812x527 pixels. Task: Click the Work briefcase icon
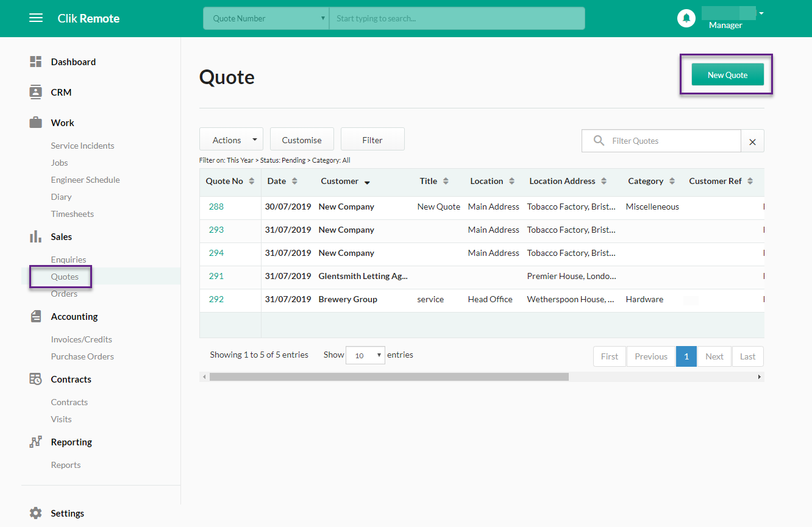coord(36,122)
